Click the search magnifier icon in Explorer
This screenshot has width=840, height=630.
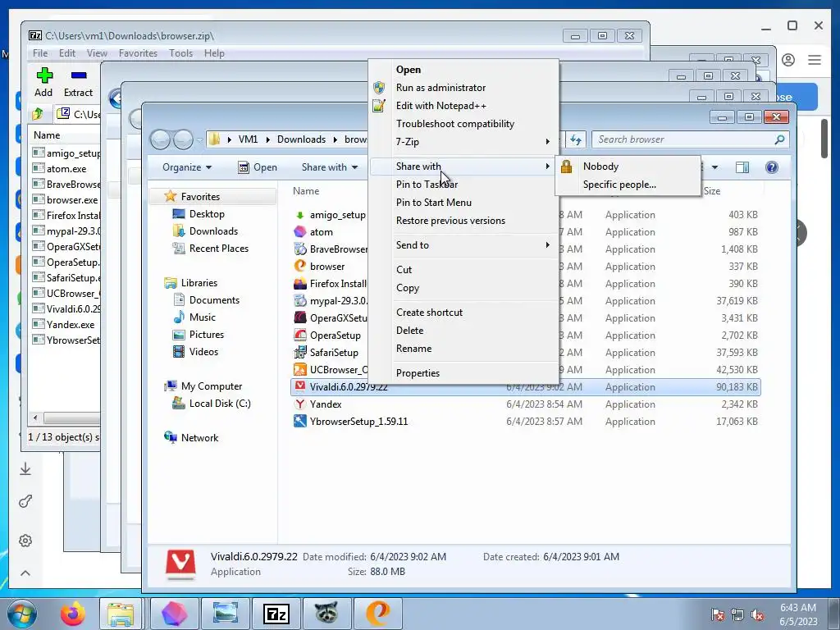point(779,139)
